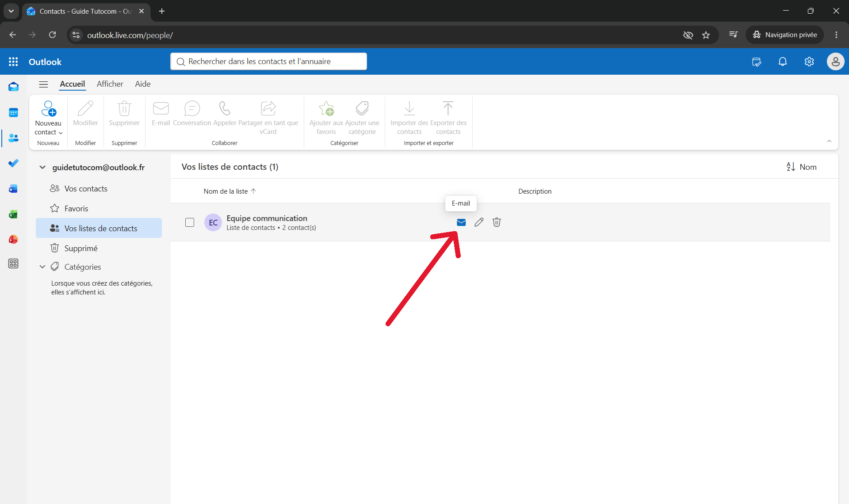Open the Outlook app launcher grid
The width and height of the screenshot is (849, 504).
pyautogui.click(x=13, y=62)
